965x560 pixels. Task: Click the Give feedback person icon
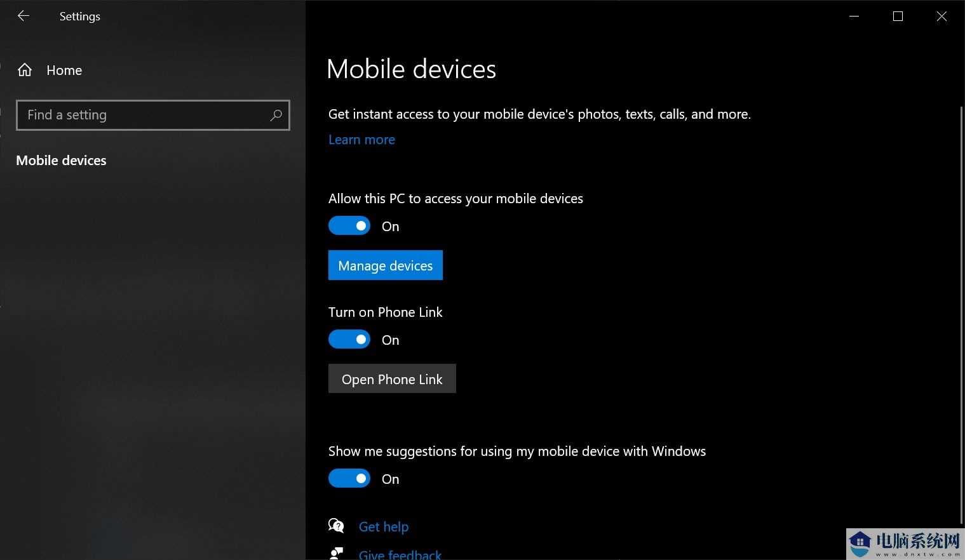pyautogui.click(x=336, y=554)
